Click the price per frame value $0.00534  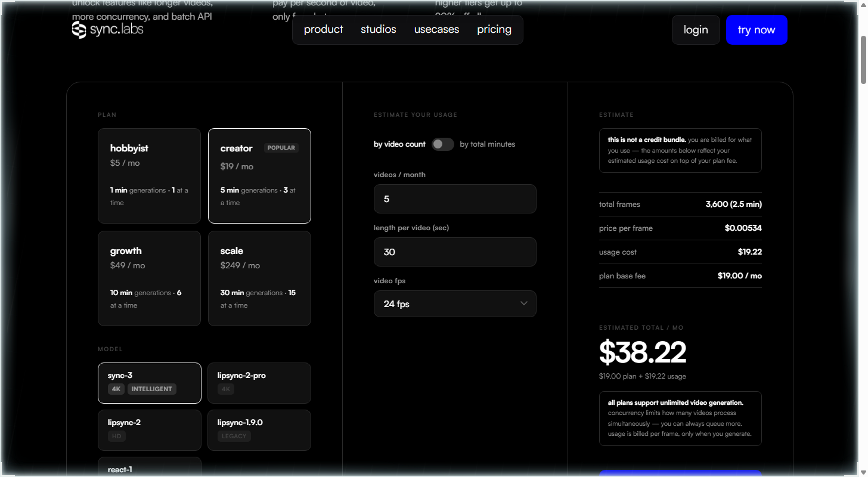point(743,228)
